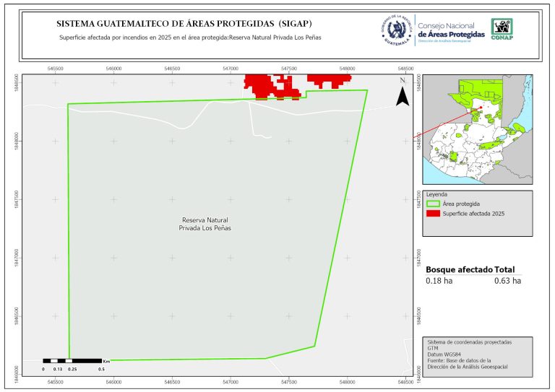Screen dimensions: 555x392
Task: Click the Guatemala coat of arms seal
Action: [x=397, y=30]
